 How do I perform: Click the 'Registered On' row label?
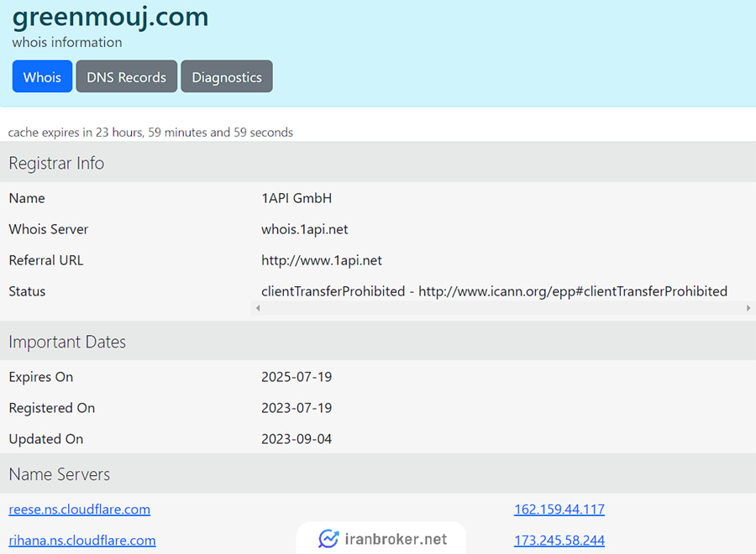point(51,408)
